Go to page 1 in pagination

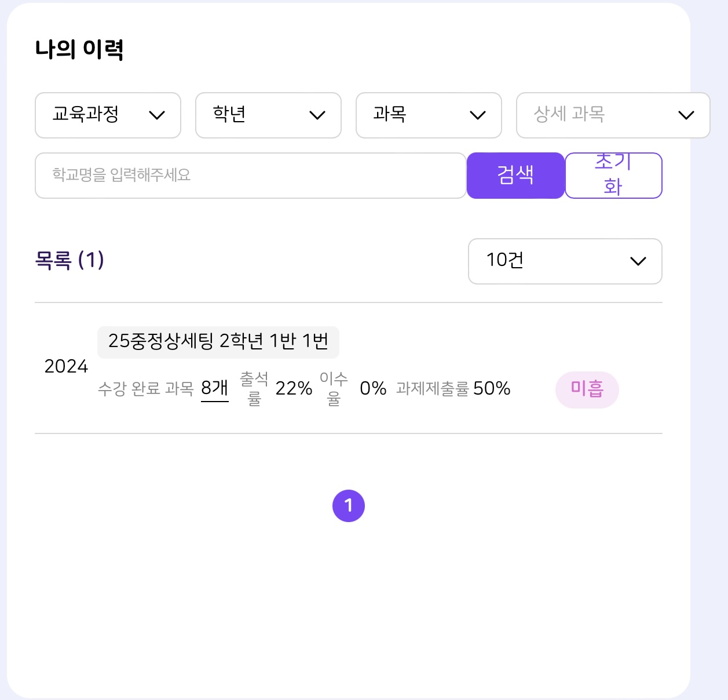click(x=349, y=506)
